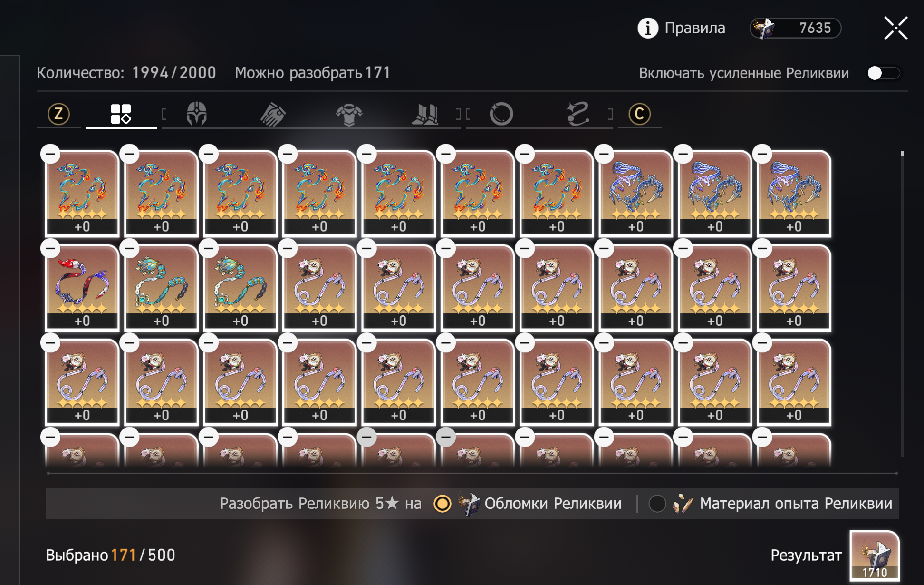Image resolution: width=924 pixels, height=585 pixels.
Task: Select the planar sphere filter tab
Action: (501, 114)
